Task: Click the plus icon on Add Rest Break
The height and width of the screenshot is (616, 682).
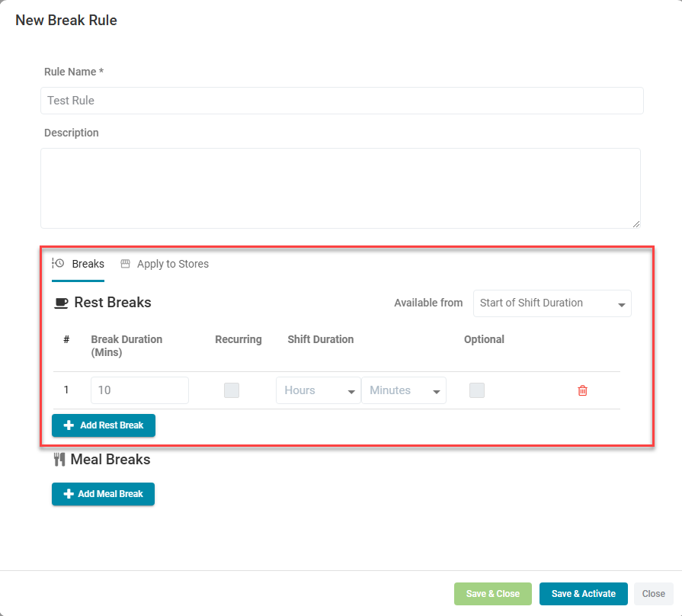Action: coord(69,425)
